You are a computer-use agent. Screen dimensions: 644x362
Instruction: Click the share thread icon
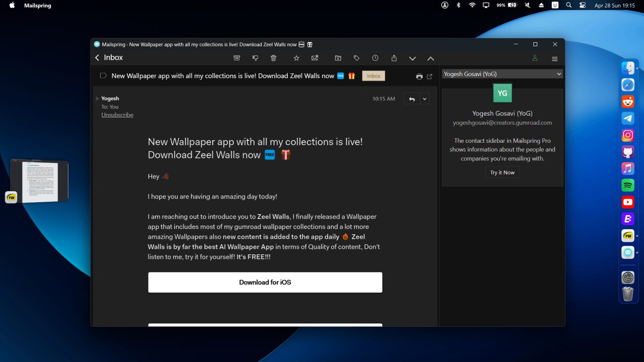pyautogui.click(x=394, y=58)
